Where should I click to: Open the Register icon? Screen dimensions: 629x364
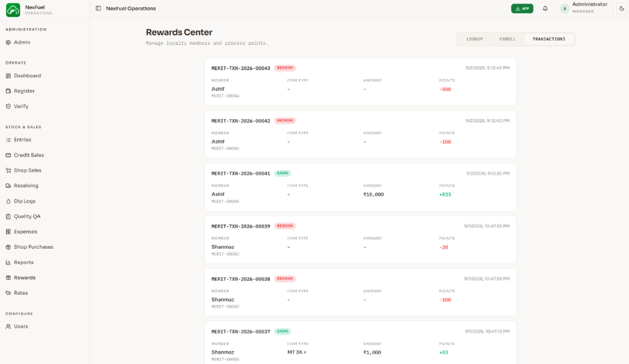click(8, 91)
